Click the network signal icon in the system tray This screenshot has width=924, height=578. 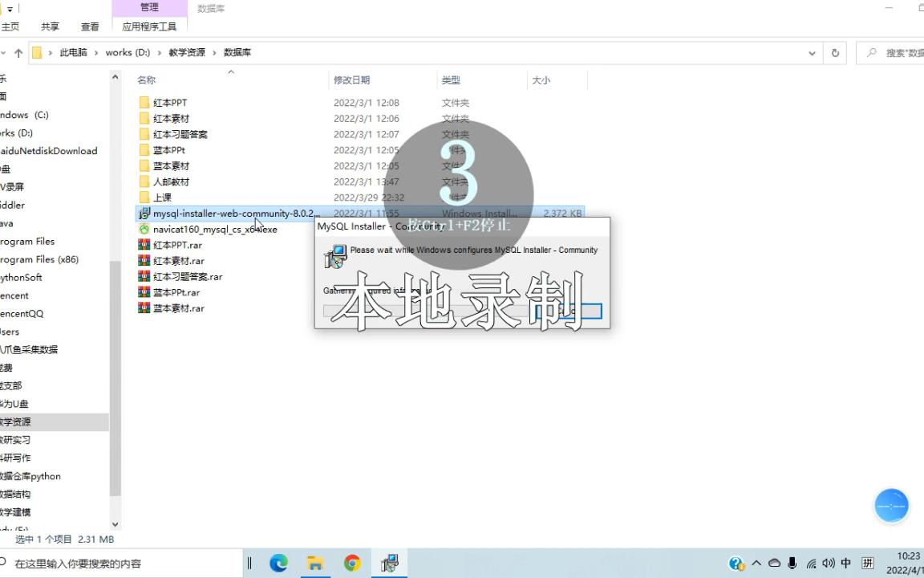813,563
